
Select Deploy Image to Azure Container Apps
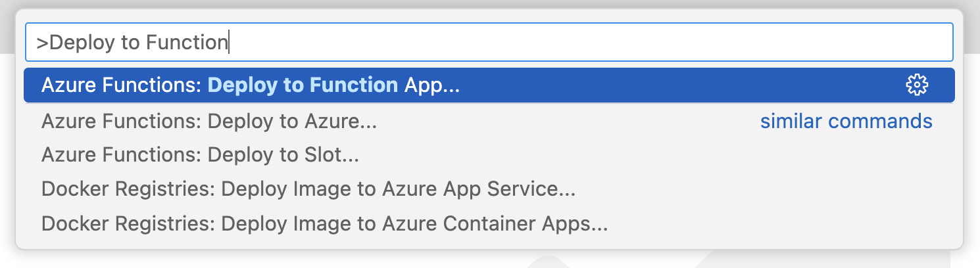point(324,224)
